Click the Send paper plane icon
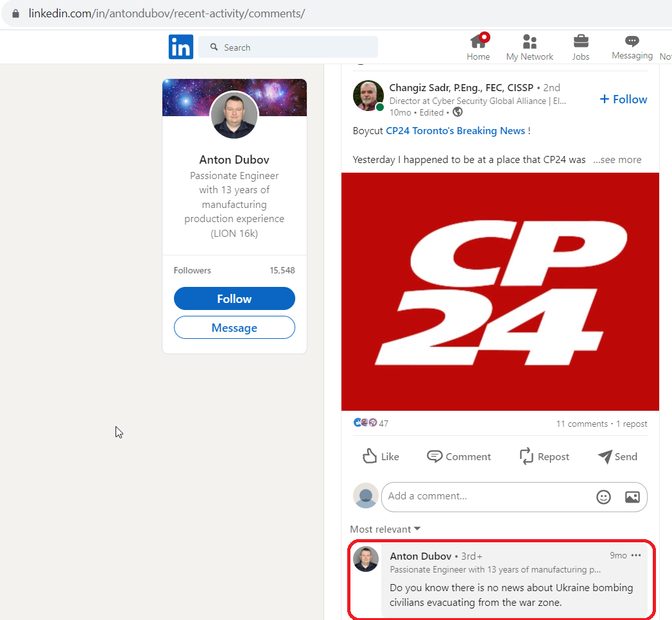 (605, 456)
